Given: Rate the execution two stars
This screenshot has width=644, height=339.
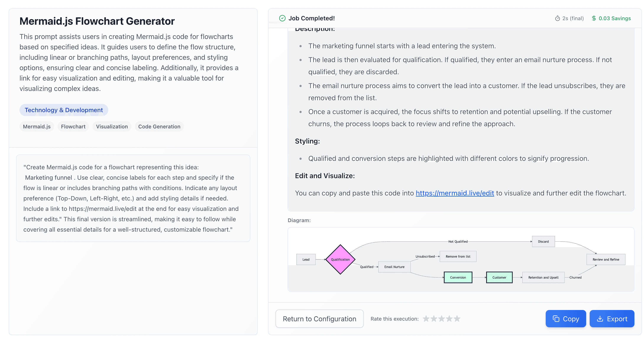Looking at the screenshot, I should coord(434,319).
